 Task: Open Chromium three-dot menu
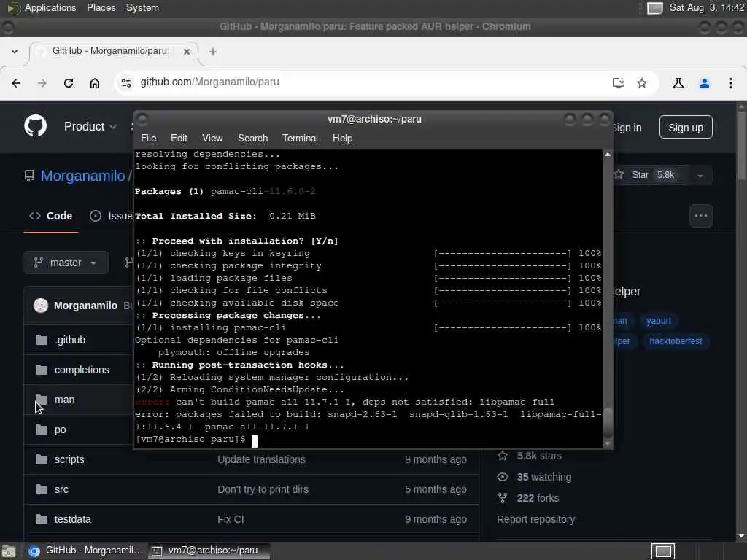[x=731, y=83]
